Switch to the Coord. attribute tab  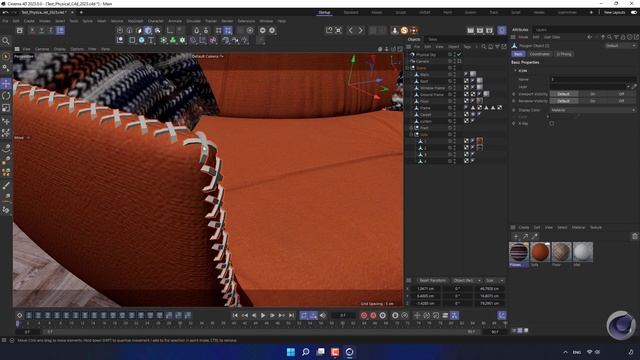pos(539,54)
